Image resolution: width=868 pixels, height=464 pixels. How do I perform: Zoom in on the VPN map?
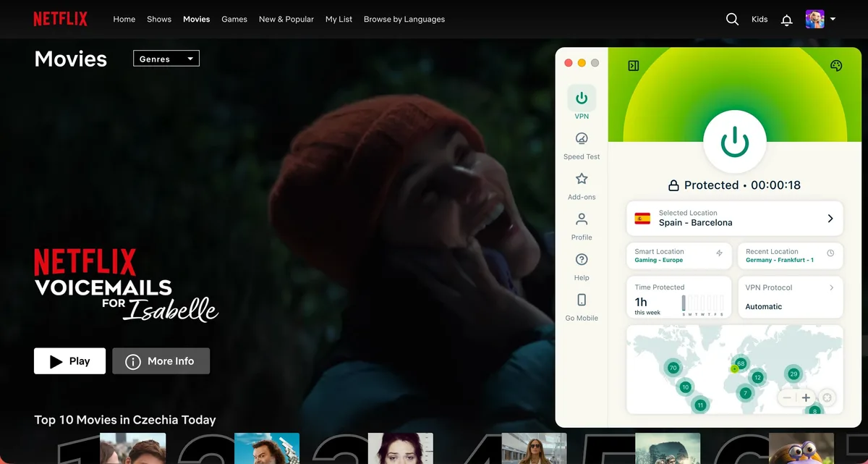(x=806, y=397)
